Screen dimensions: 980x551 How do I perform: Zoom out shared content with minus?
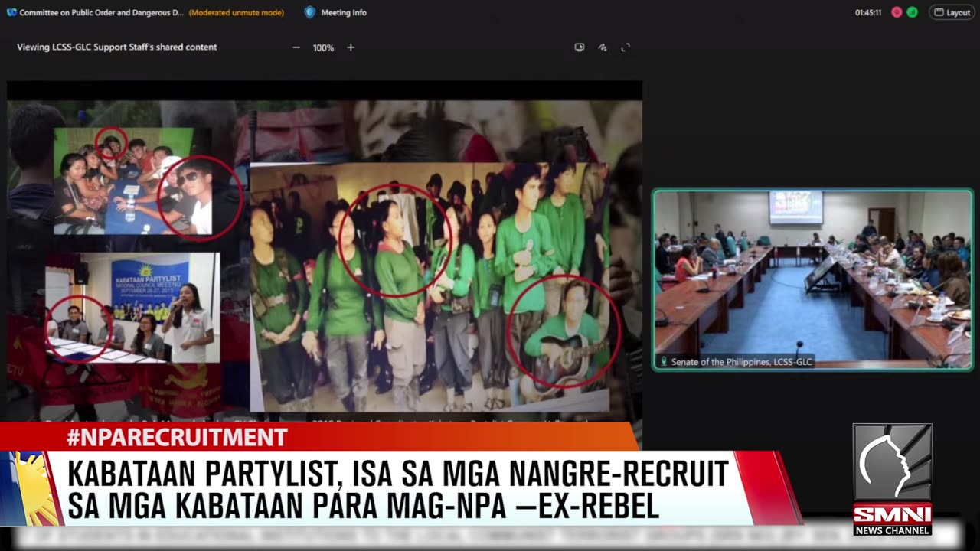click(x=296, y=47)
